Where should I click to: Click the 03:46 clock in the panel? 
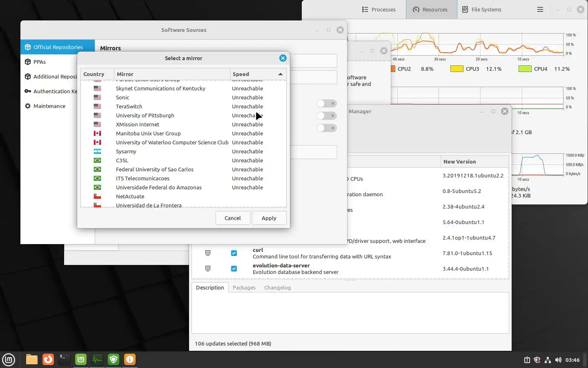pos(572,360)
